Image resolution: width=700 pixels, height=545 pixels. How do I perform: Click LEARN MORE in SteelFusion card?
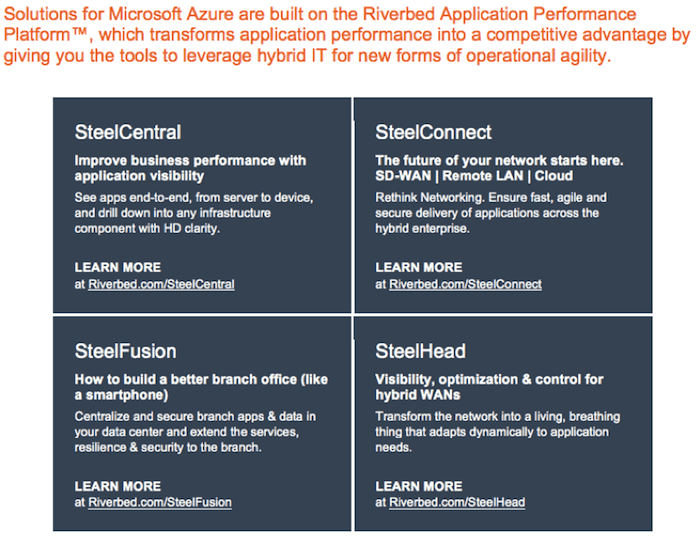pos(118,486)
